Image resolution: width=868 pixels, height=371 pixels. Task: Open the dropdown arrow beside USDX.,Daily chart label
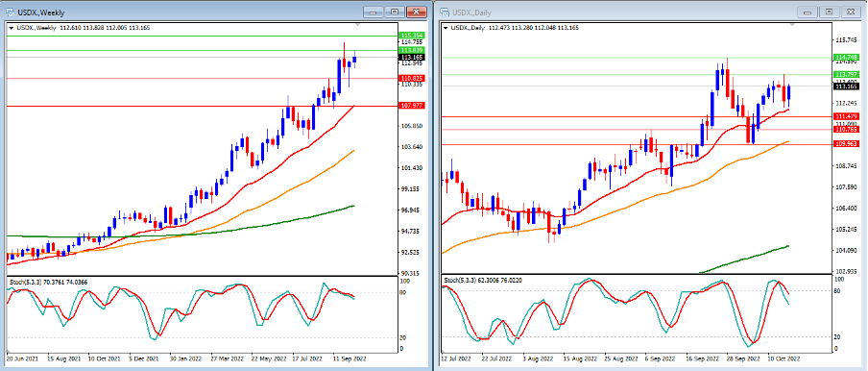(x=446, y=27)
